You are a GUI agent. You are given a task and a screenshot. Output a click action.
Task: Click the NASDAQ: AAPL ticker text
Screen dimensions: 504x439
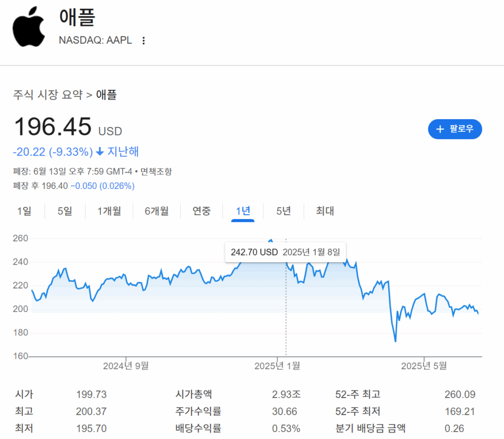click(95, 40)
